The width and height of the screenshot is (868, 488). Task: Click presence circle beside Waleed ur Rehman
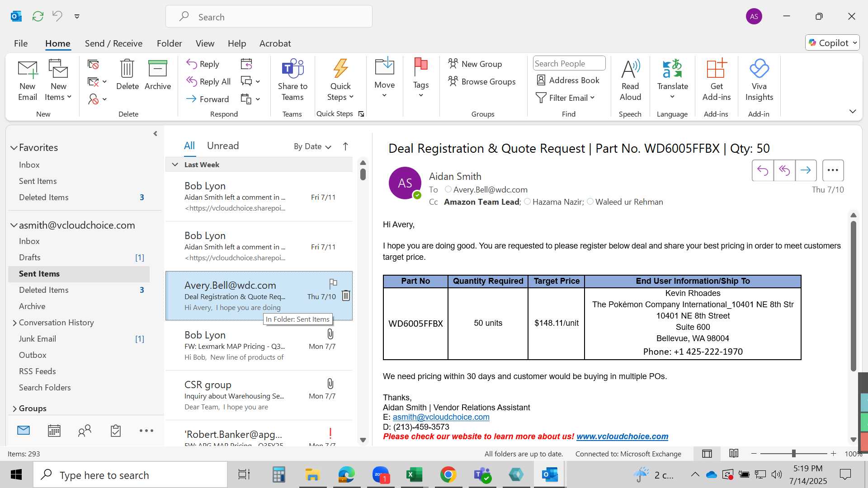pos(590,202)
